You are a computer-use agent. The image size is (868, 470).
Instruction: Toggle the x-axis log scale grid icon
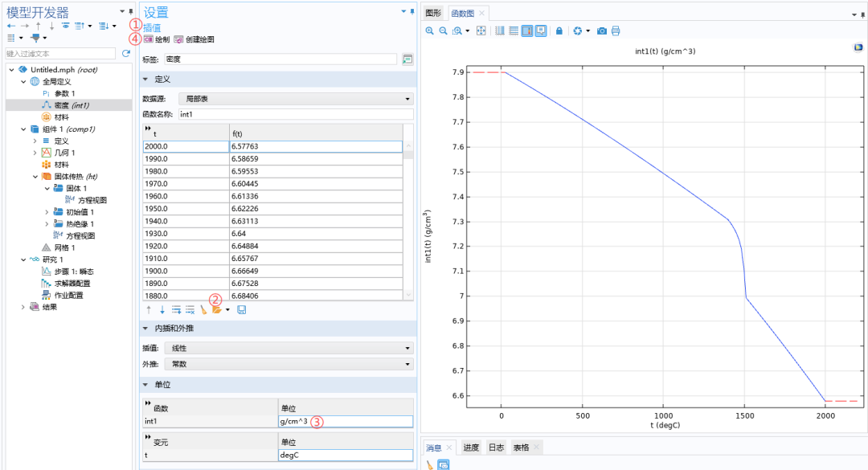coord(499,31)
